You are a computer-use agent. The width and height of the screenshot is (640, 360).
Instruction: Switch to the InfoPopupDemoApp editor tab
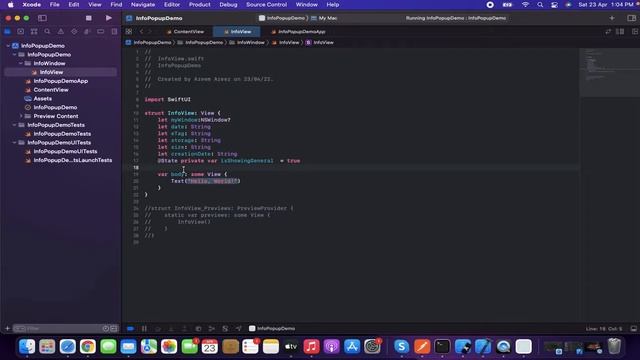(x=298, y=31)
